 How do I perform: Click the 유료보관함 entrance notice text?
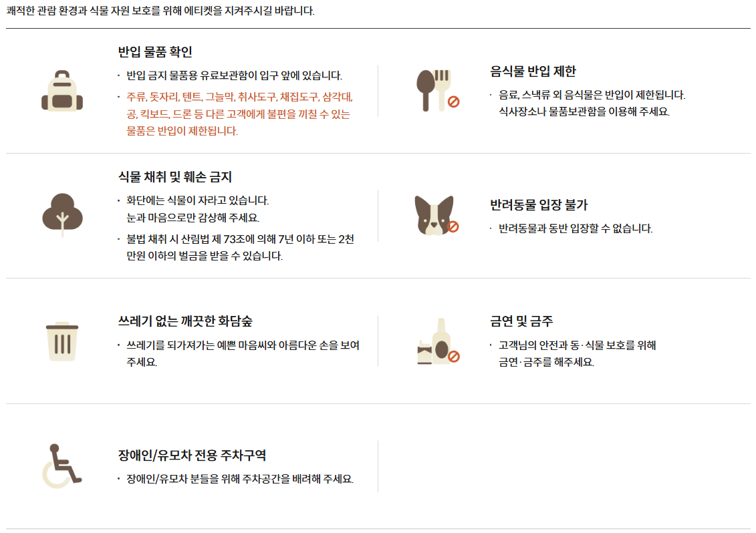[235, 75]
